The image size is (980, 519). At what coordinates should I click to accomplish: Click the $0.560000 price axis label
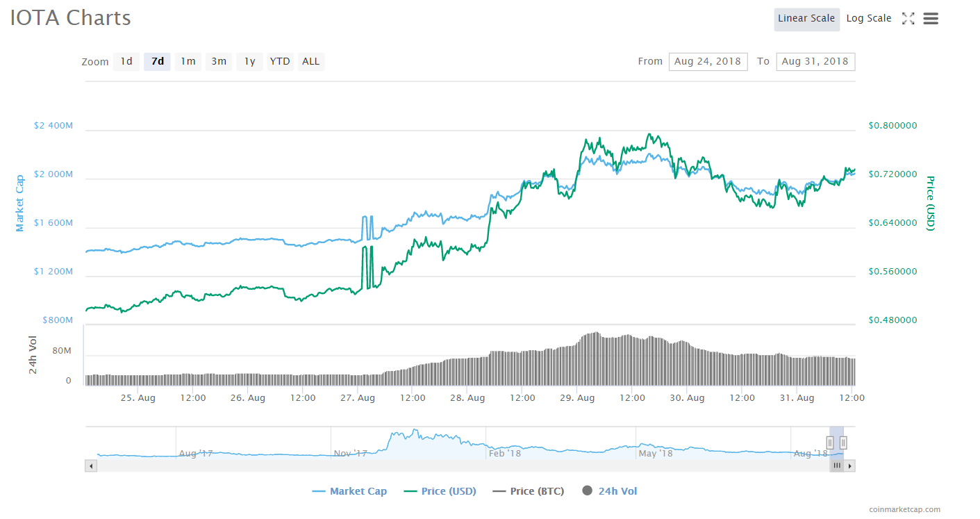(x=892, y=272)
